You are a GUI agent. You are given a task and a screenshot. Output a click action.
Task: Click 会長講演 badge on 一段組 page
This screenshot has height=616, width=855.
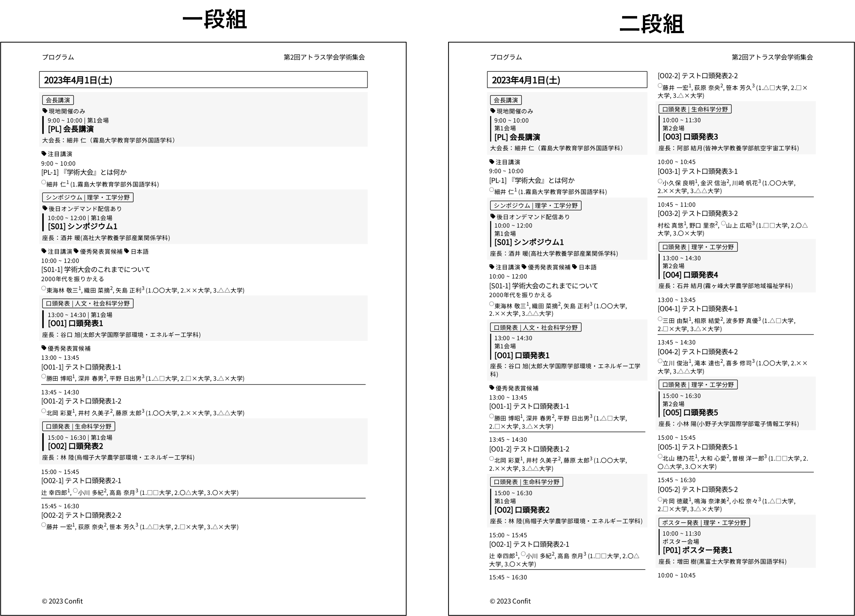click(58, 100)
